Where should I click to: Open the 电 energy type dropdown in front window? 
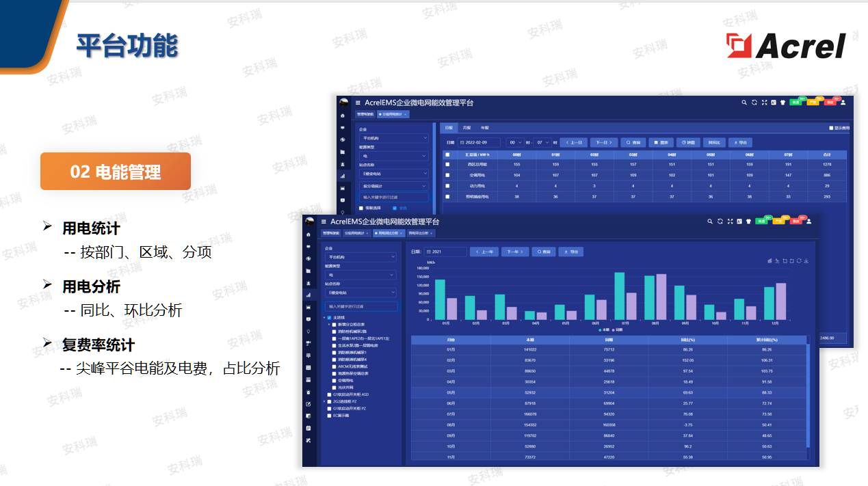(360, 275)
